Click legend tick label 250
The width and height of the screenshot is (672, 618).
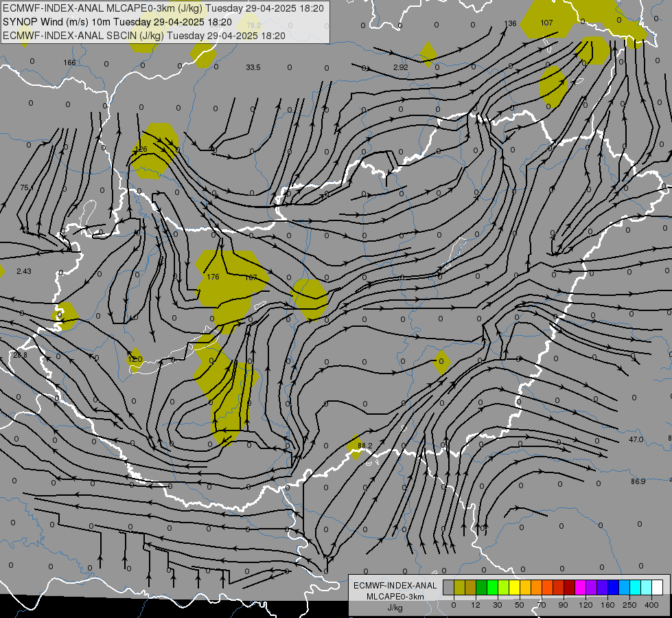629,605
